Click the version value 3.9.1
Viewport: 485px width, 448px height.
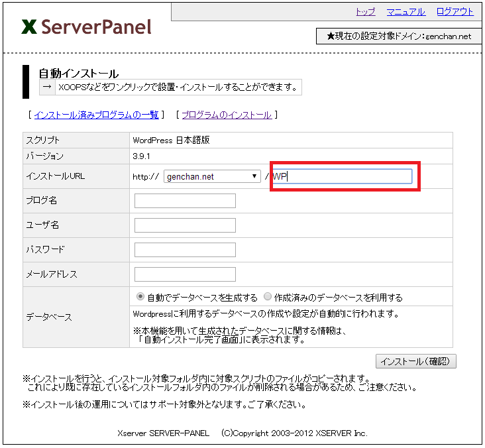click(141, 156)
